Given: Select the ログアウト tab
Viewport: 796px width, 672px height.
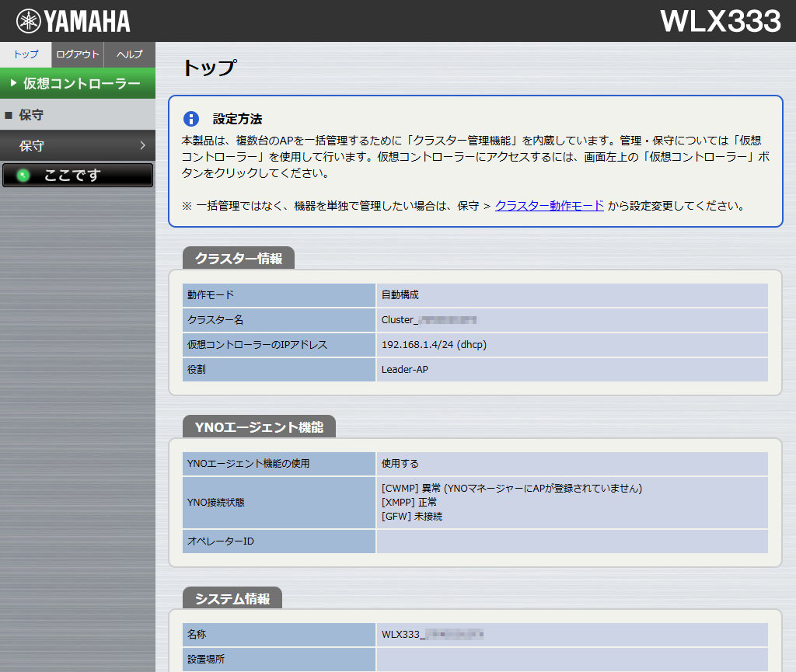Looking at the screenshot, I should click(78, 55).
